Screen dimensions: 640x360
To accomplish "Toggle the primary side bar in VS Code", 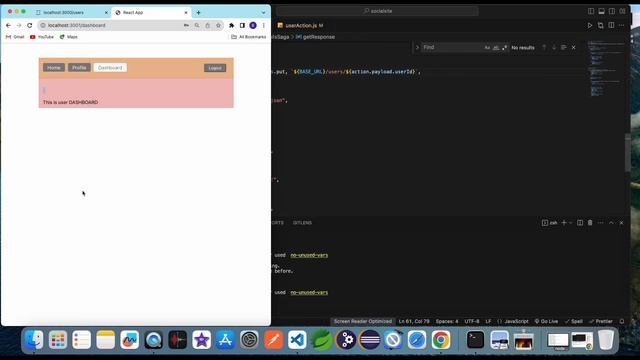I will (x=591, y=11).
